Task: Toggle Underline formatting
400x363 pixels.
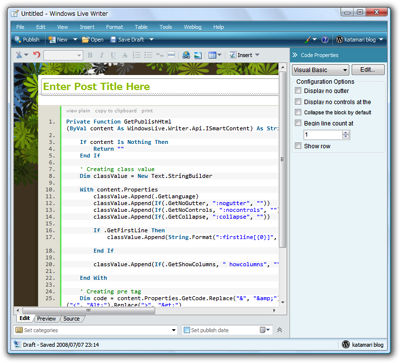Action: (113, 55)
